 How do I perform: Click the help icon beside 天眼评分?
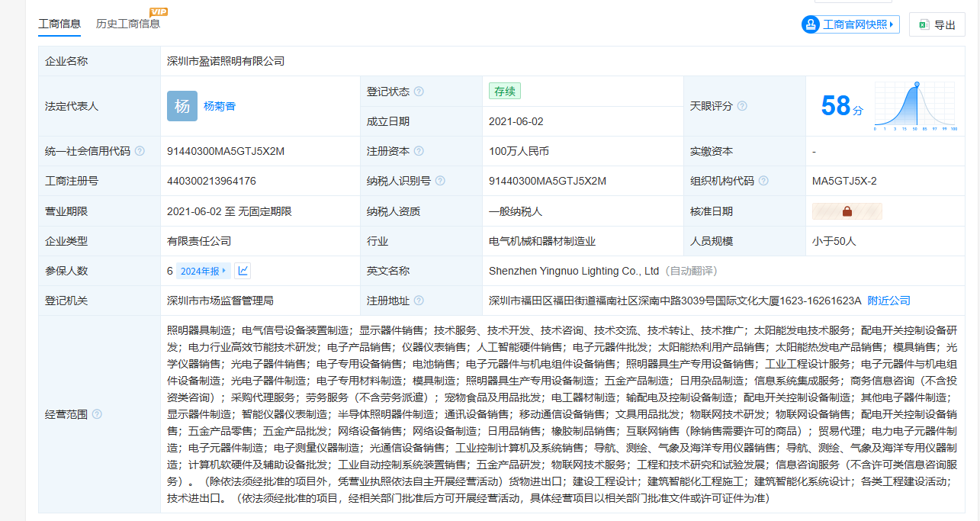(742, 106)
